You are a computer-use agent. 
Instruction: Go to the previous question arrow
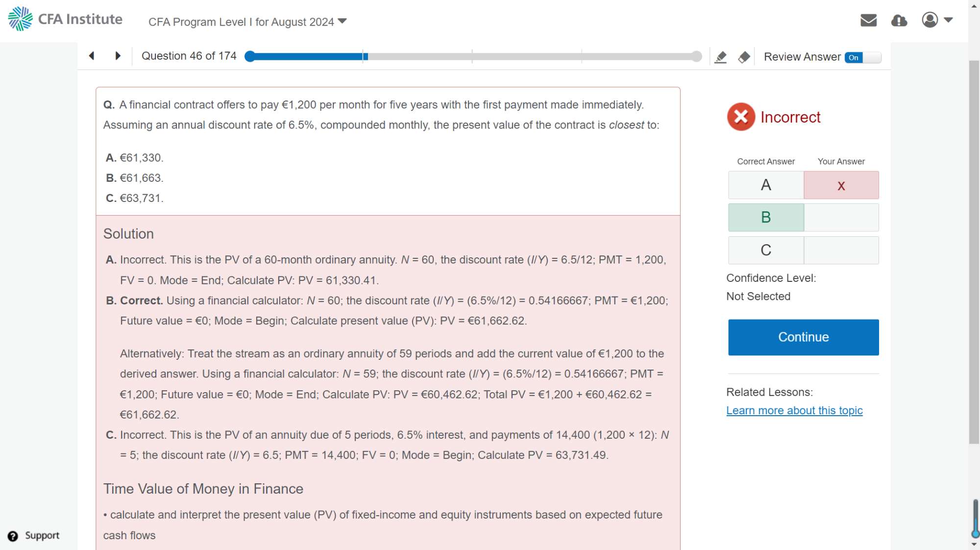pos(92,56)
